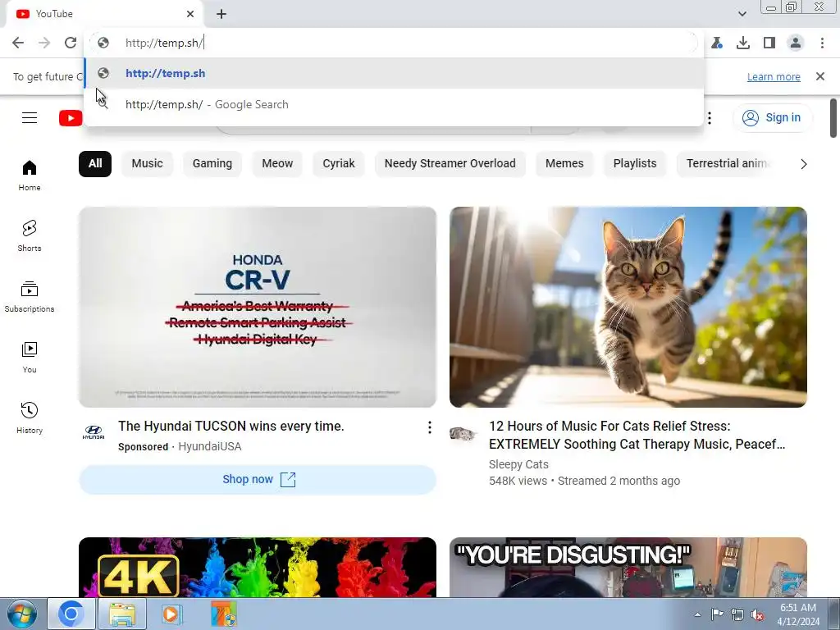840x630 pixels.
Task: Click the Shop now button
Action: click(x=257, y=479)
